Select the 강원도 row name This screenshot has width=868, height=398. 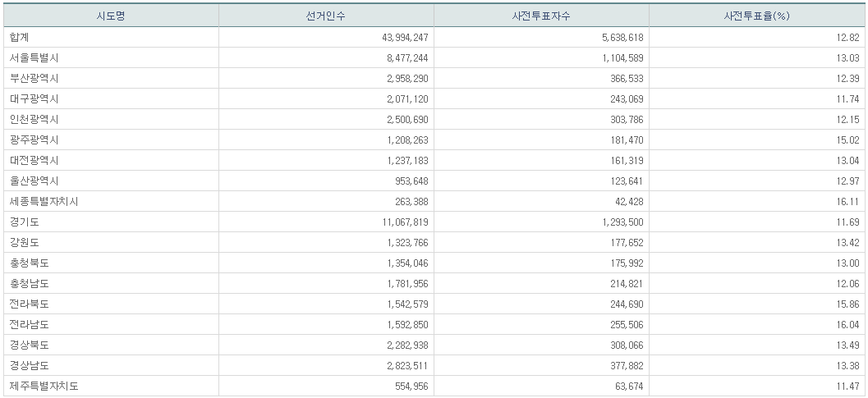[25, 242]
